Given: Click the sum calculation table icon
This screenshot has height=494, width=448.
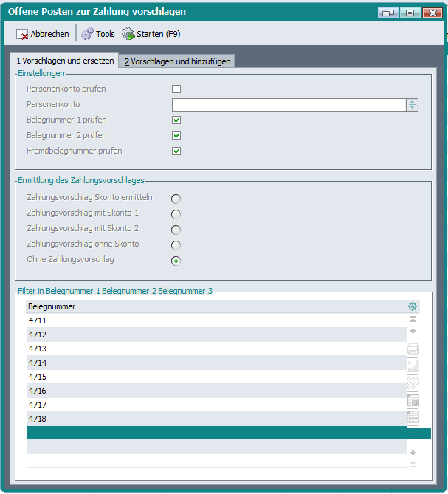Looking at the screenshot, I should [413, 400].
